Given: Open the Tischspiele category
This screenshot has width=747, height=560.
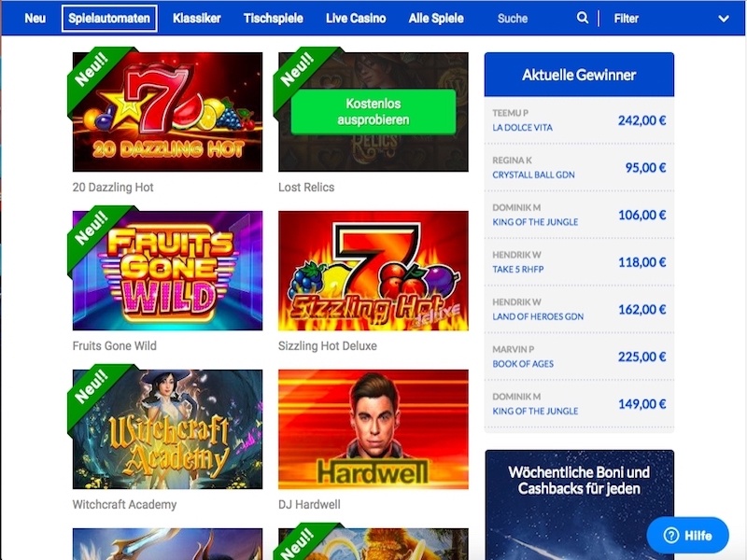Looking at the screenshot, I should (274, 19).
